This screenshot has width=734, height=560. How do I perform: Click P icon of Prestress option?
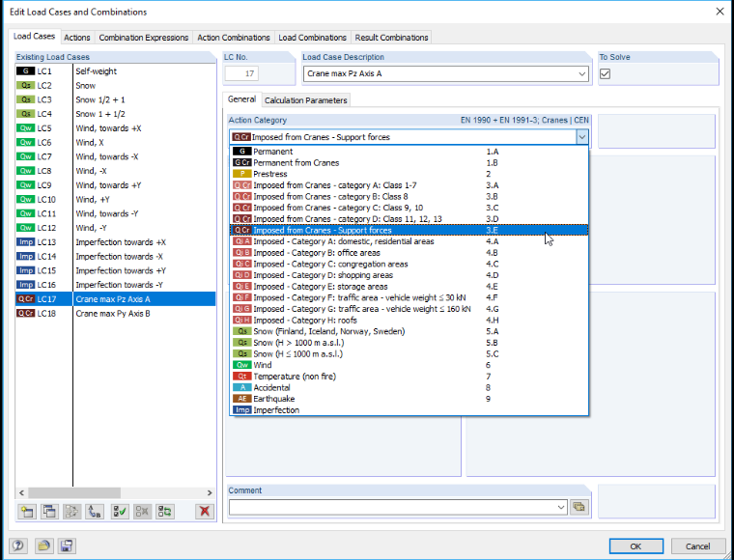(242, 174)
